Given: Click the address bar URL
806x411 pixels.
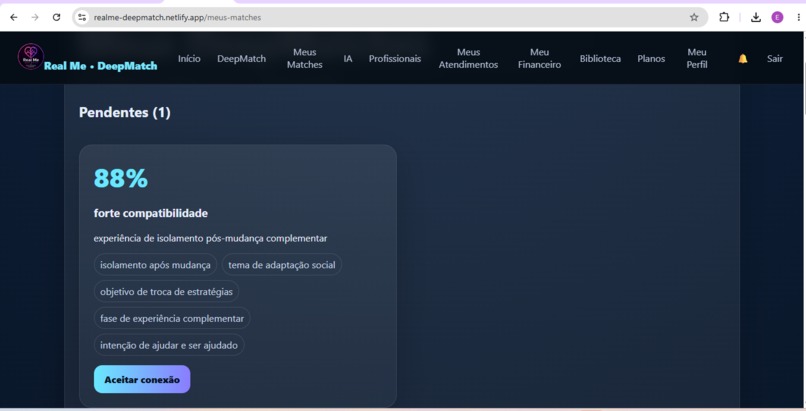Looking at the screenshot, I should [x=177, y=17].
